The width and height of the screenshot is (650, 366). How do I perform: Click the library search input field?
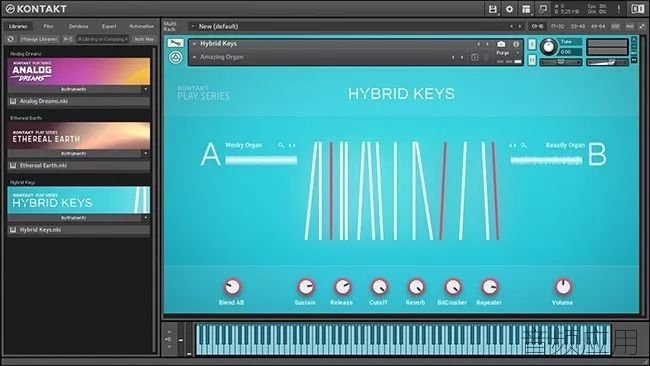pos(102,39)
